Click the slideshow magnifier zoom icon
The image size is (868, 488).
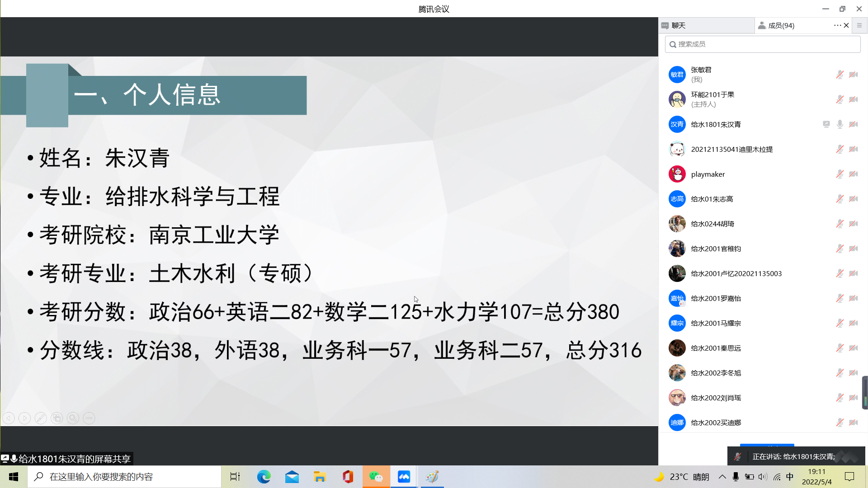click(x=73, y=418)
